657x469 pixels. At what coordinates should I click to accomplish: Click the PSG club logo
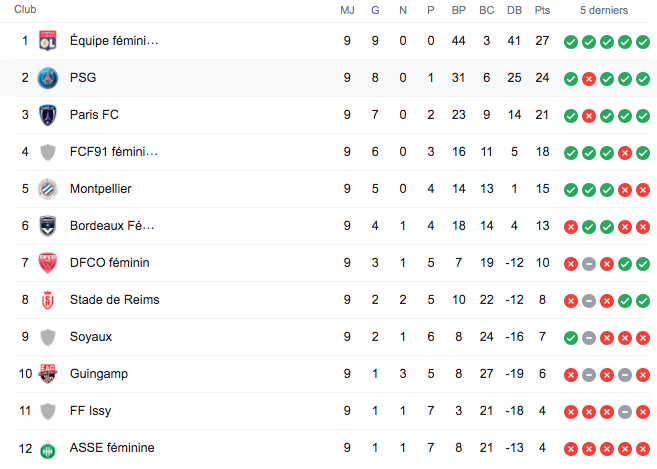(47, 78)
